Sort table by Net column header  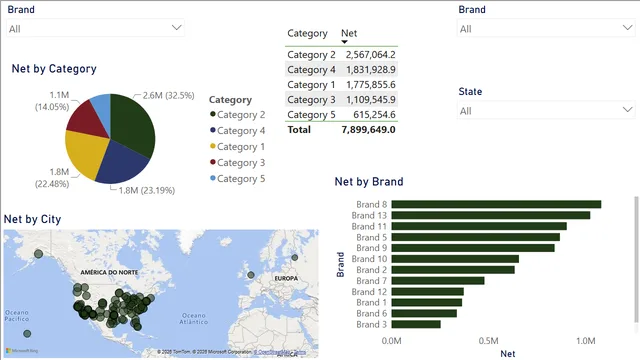pos(349,33)
